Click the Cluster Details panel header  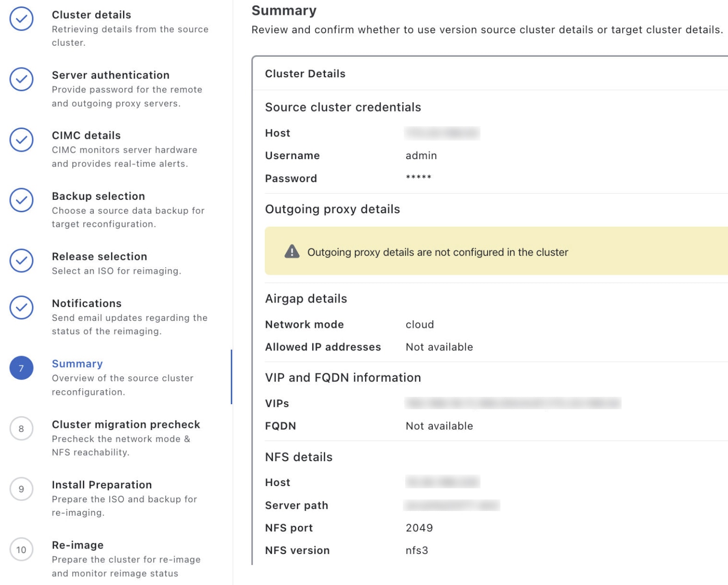coord(305,74)
